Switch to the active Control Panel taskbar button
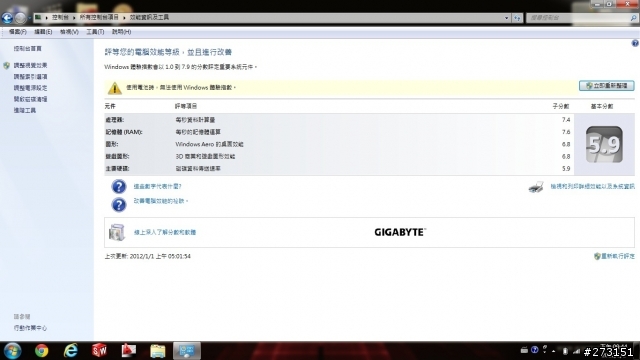The height and width of the screenshot is (360, 640). 187,351
